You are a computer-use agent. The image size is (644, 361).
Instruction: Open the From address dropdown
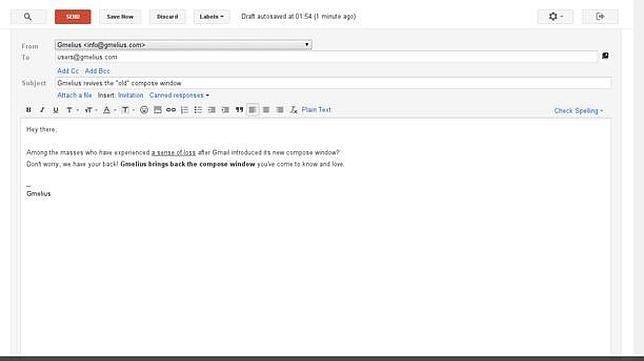(183, 45)
